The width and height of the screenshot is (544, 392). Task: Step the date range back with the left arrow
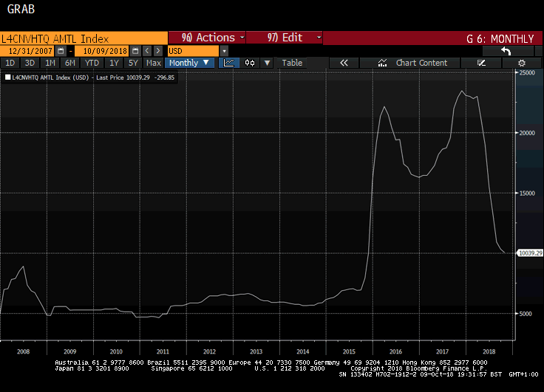click(x=146, y=50)
